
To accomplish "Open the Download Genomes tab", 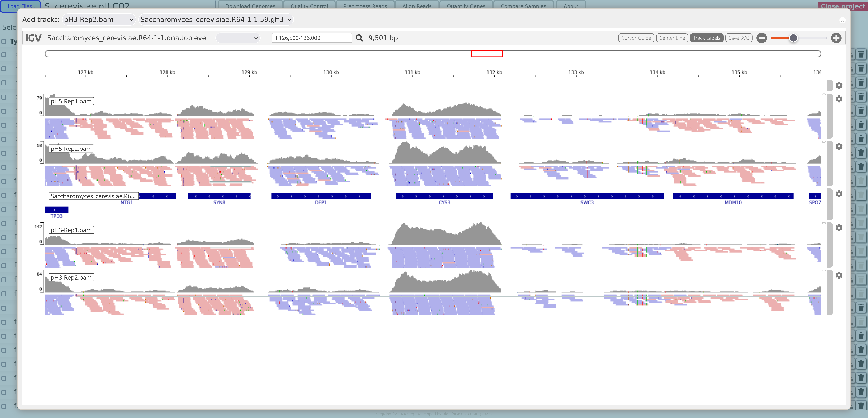I will pyautogui.click(x=250, y=6).
